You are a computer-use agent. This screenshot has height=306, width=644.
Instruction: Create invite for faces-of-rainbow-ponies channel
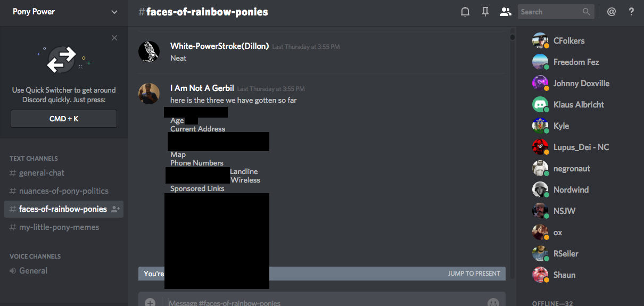coord(115,209)
